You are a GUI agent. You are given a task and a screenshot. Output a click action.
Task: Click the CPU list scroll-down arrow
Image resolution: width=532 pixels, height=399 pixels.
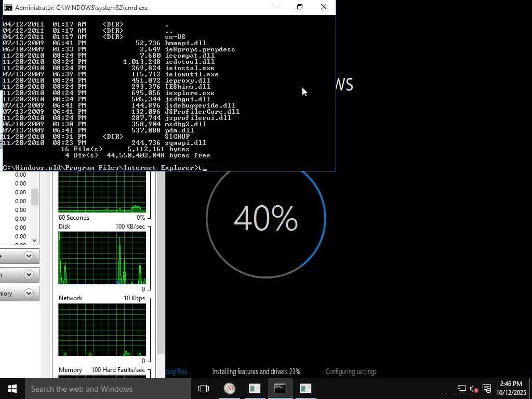click(x=35, y=240)
